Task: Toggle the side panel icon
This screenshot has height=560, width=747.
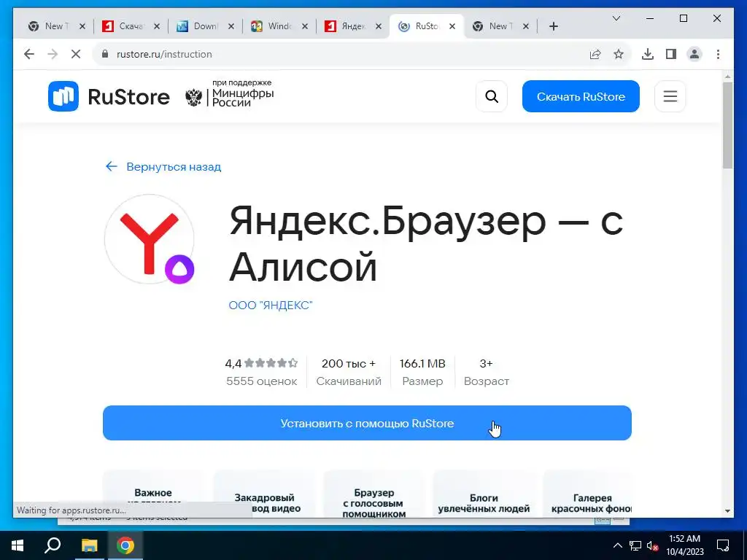Action: click(x=671, y=54)
